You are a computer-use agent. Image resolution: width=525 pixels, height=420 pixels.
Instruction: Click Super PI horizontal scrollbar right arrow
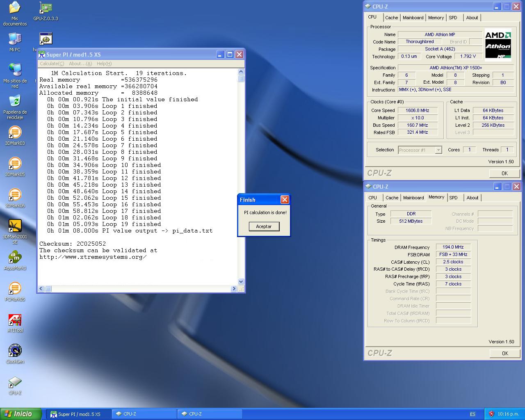[234, 289]
